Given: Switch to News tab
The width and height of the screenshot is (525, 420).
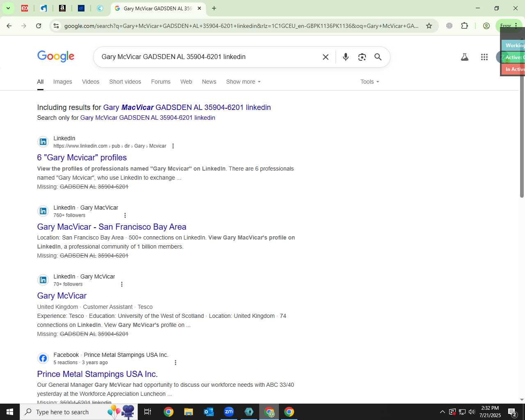Looking at the screenshot, I should pyautogui.click(x=209, y=82).
